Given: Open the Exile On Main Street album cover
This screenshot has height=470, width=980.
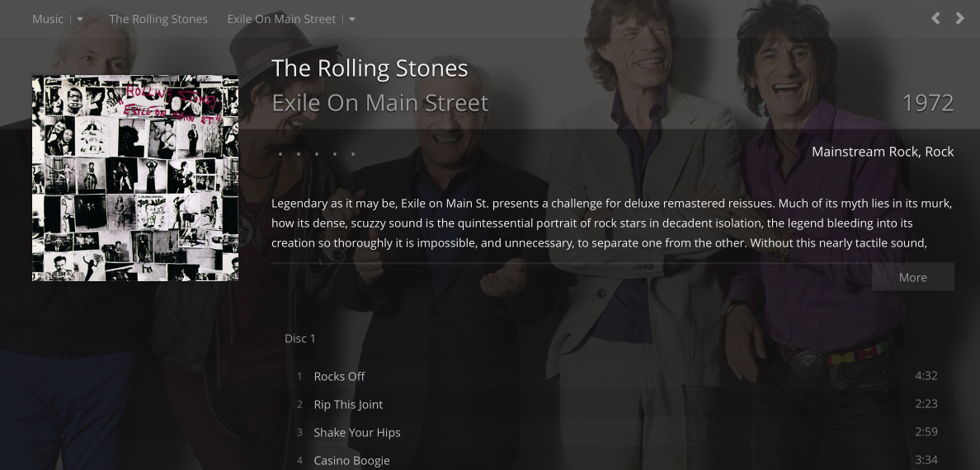Looking at the screenshot, I should (135, 178).
